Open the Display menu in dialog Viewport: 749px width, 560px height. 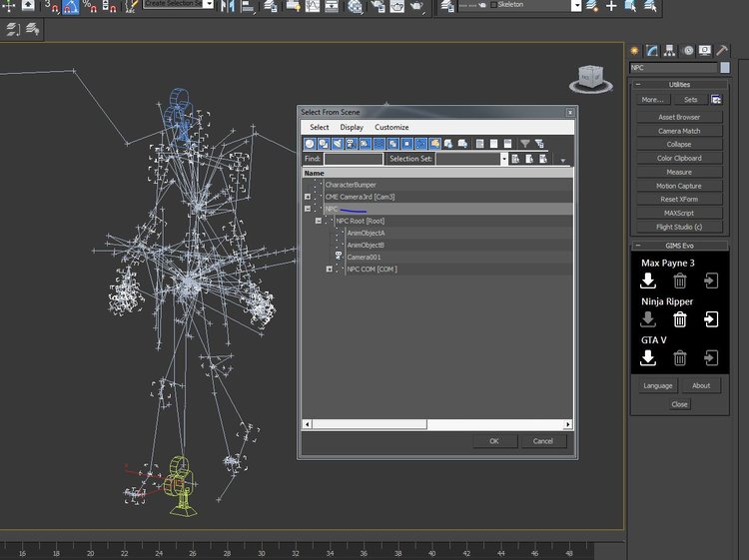pos(352,128)
